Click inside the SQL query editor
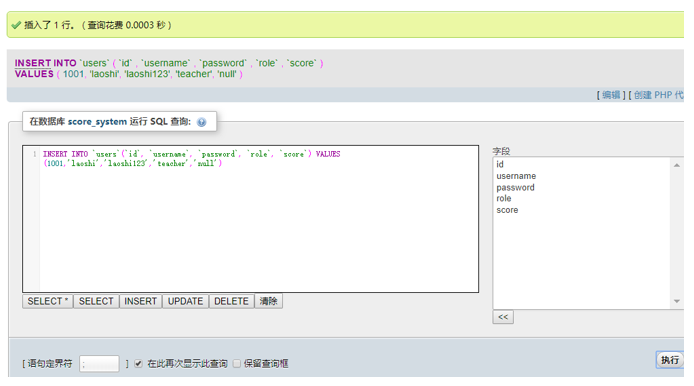 click(x=251, y=219)
